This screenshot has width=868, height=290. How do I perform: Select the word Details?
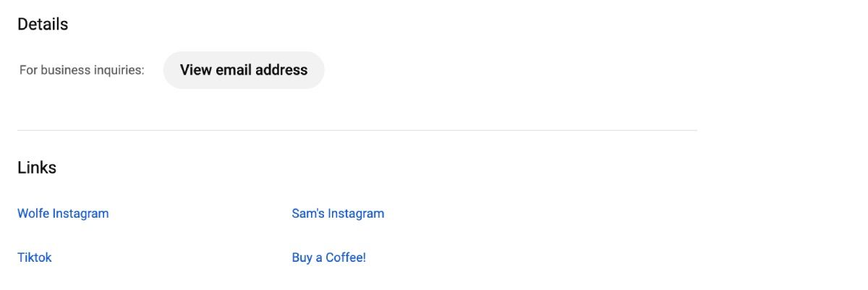pos(43,25)
